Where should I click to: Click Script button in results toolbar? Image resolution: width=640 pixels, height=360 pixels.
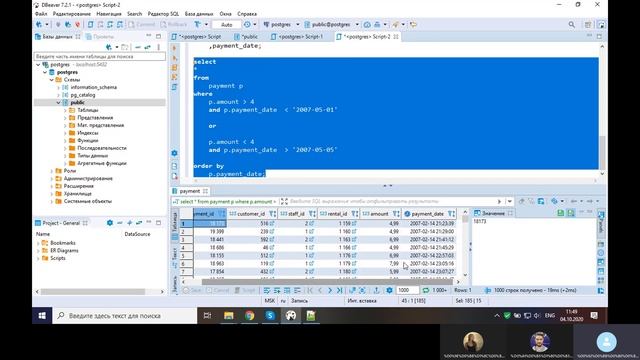tap(245, 290)
